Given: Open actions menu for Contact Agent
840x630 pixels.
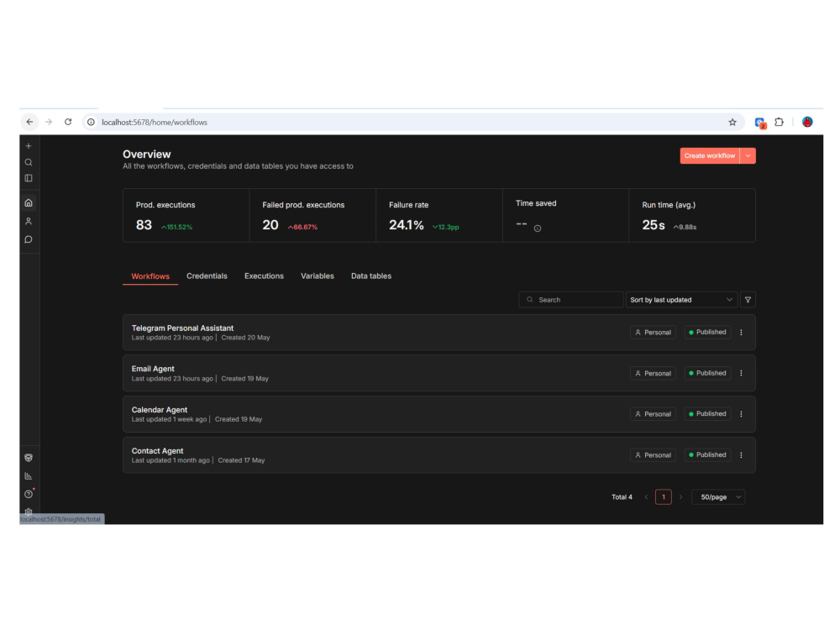Looking at the screenshot, I should pos(742,454).
